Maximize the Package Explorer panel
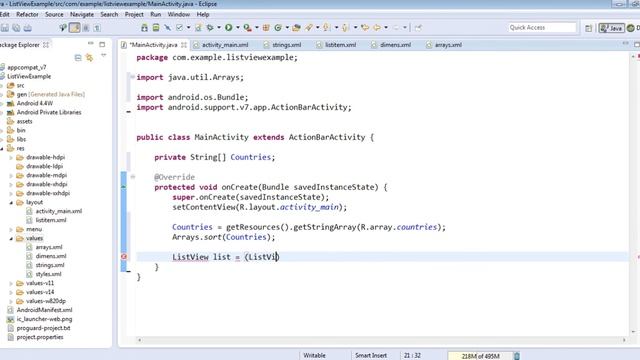This screenshot has width=640, height=360. coord(102,44)
